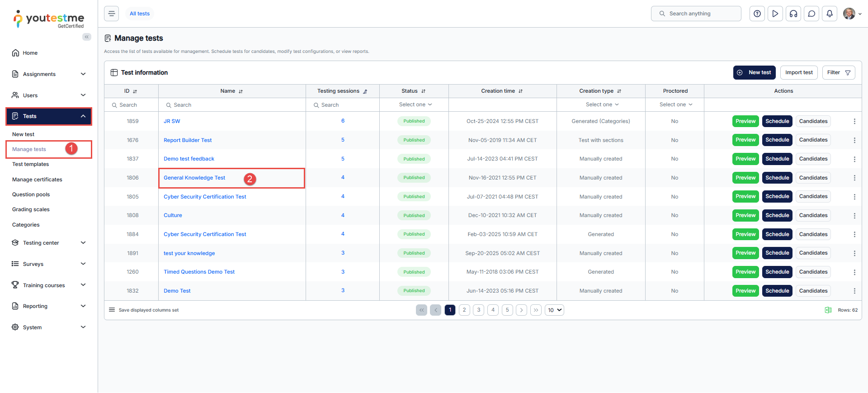
Task: Open the Cyber Security Certification Test link
Action: coord(205,197)
